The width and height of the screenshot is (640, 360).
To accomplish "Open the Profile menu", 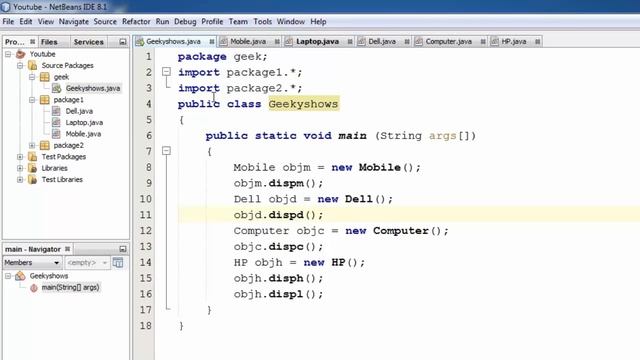I will [212, 22].
